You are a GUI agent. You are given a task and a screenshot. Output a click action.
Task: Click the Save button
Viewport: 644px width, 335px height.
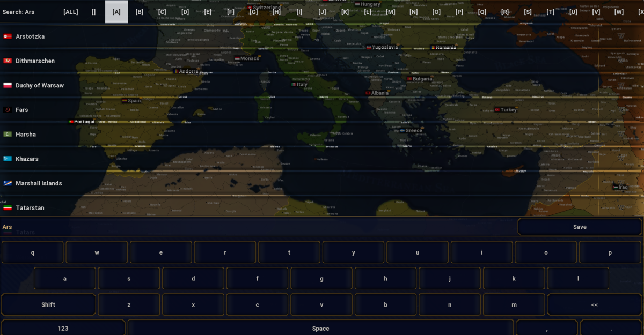point(580,227)
